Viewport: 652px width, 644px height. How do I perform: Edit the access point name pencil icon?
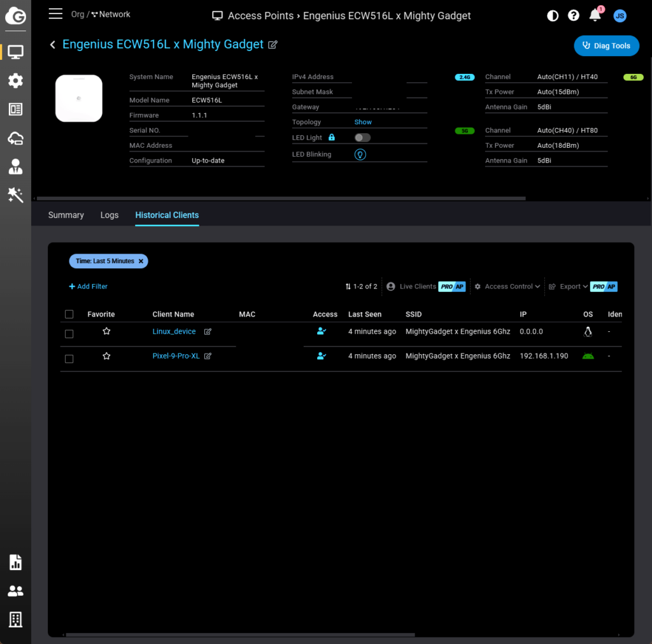point(273,45)
